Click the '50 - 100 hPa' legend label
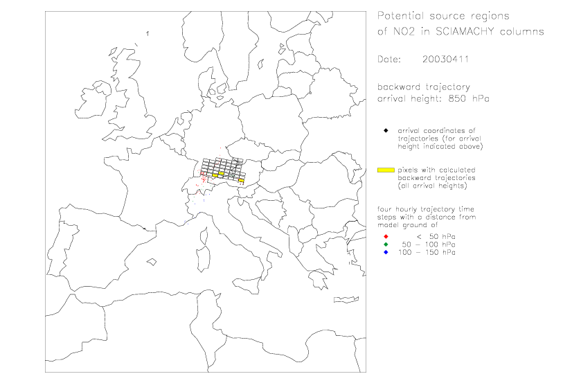 point(429,244)
